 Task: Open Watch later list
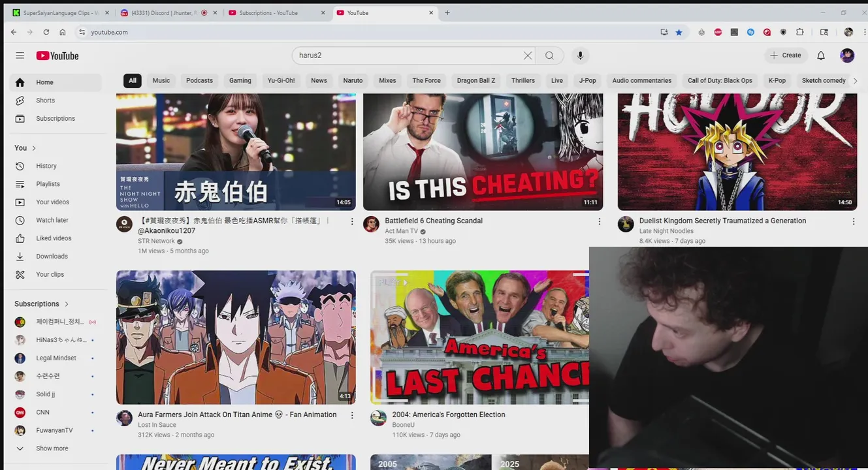pyautogui.click(x=56, y=220)
